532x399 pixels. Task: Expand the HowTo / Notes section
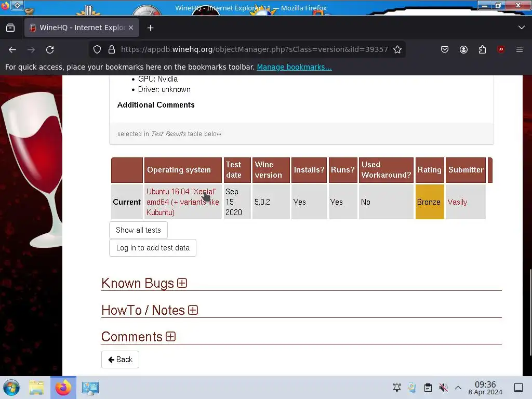coord(193,310)
